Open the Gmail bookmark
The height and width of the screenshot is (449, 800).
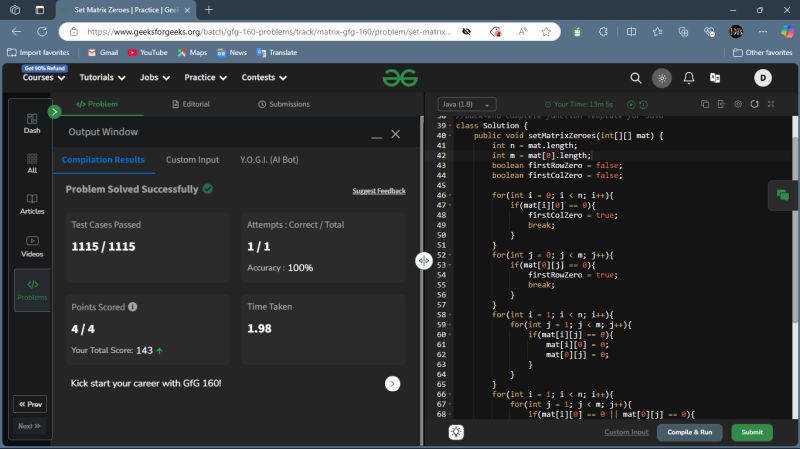point(103,53)
